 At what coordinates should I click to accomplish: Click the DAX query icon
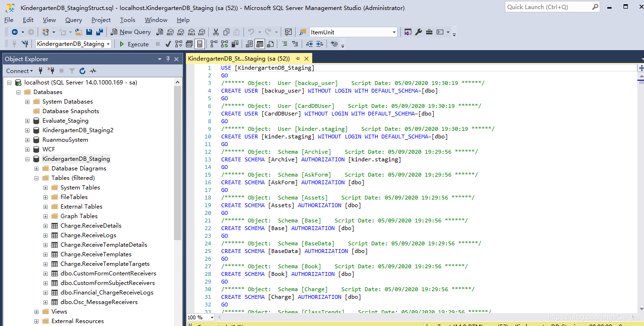click(202, 32)
